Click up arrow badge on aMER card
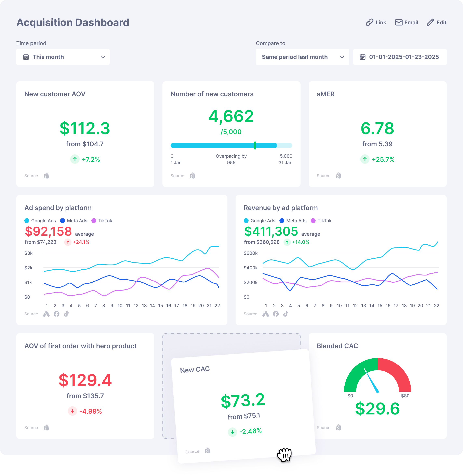The width and height of the screenshot is (463, 476). tap(365, 159)
